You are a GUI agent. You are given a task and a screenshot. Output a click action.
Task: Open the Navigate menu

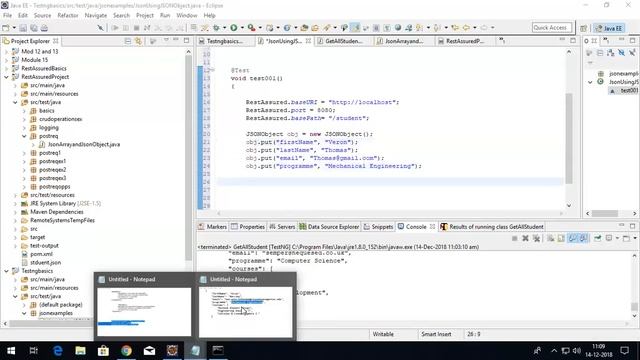point(96,16)
